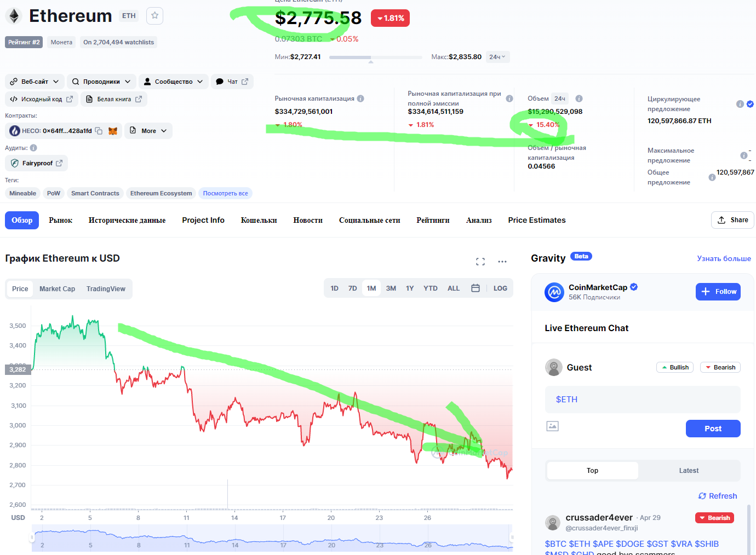Viewport: 756px width, 555px height.
Task: Open the info icon next to Объем 24ч
Action: coord(579,99)
